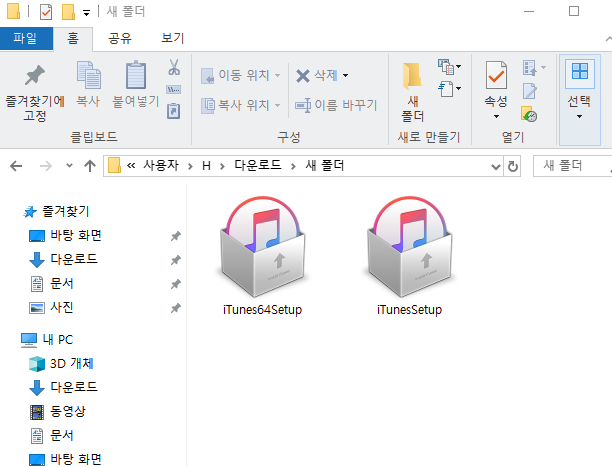Image resolution: width=612 pixels, height=467 pixels.
Task: Click the folder icon in address bar
Action: point(114,166)
